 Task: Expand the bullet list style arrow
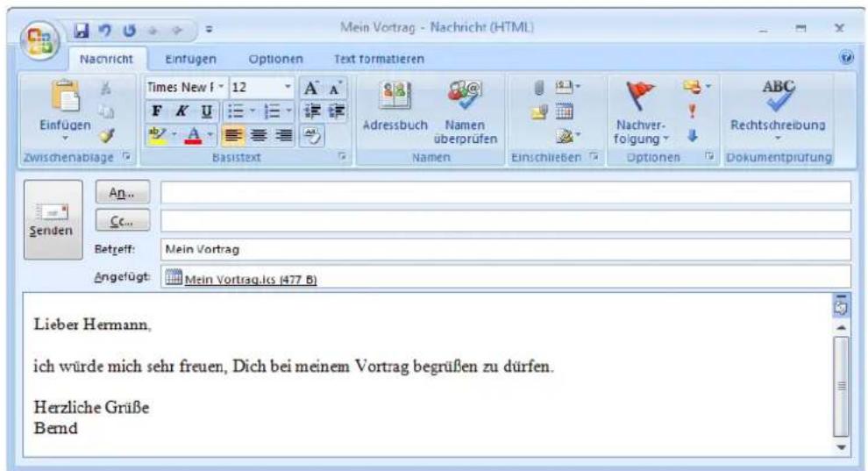(253, 111)
